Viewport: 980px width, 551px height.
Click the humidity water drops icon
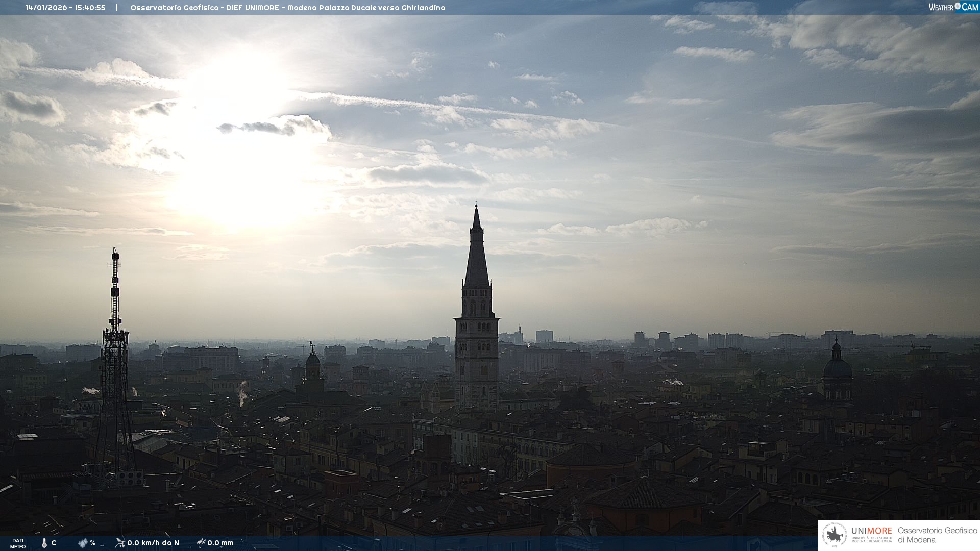83,543
